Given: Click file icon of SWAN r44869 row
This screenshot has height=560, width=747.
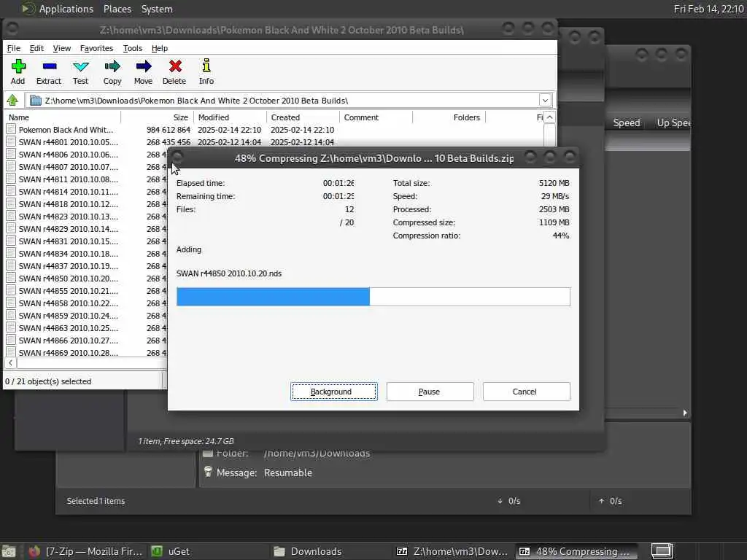Looking at the screenshot, I should click(x=11, y=352).
